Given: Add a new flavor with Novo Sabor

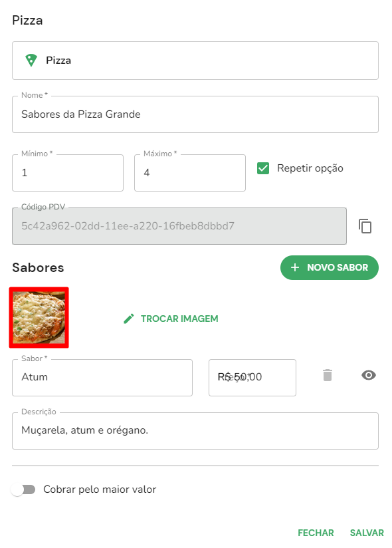Looking at the screenshot, I should 329,268.
